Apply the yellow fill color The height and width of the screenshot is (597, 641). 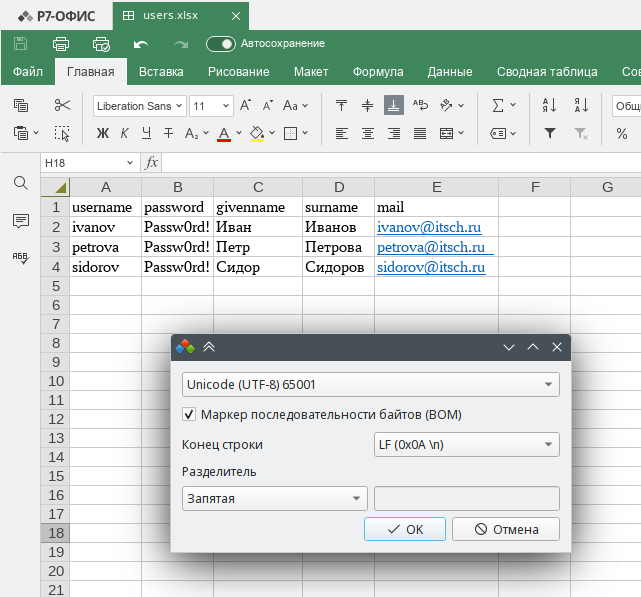pyautogui.click(x=257, y=134)
